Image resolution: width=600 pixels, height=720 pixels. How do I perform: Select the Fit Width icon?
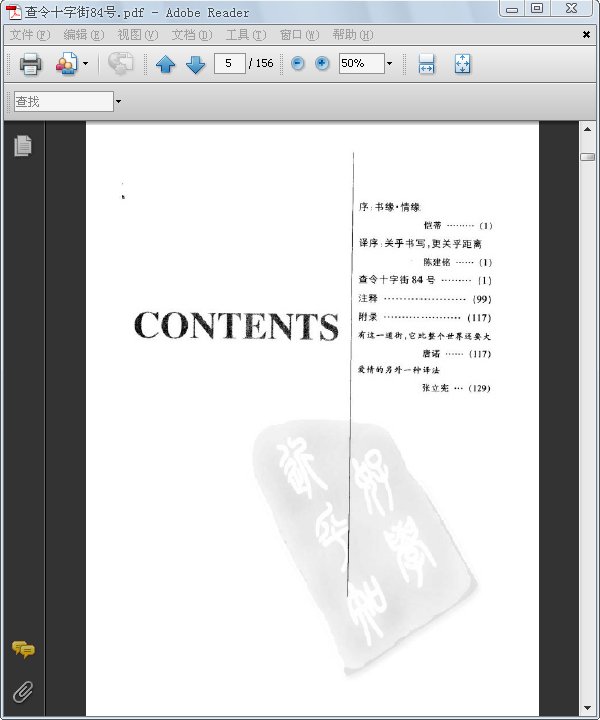click(x=426, y=64)
